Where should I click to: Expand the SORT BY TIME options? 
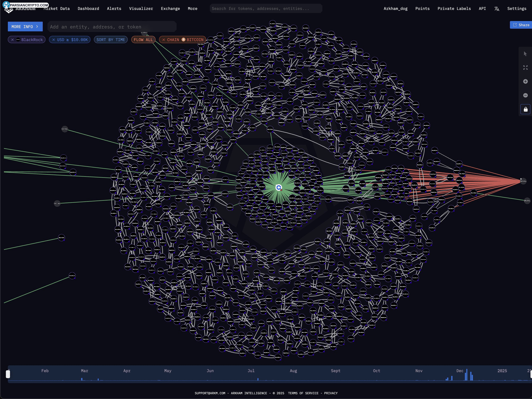pos(110,39)
